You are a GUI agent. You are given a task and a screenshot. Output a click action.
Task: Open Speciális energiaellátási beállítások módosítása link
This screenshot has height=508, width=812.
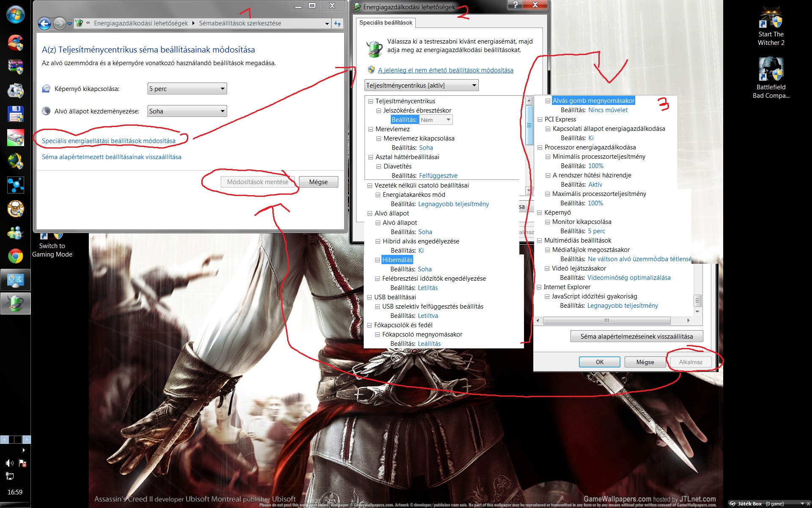pyautogui.click(x=109, y=141)
